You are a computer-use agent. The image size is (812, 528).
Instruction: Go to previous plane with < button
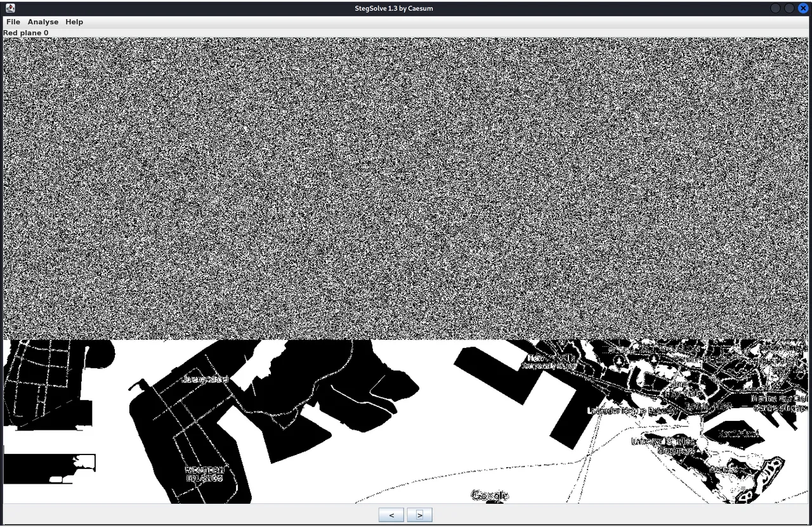[391, 515]
